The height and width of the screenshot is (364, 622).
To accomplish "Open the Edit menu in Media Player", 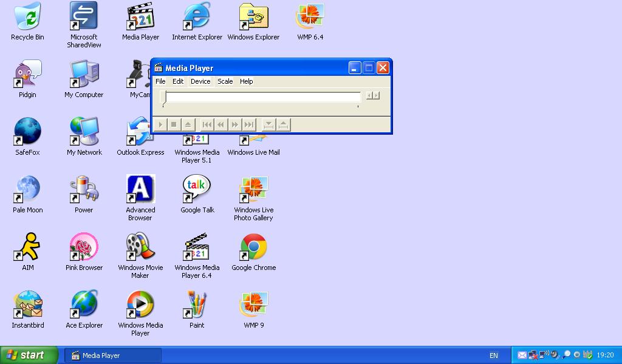I will [x=178, y=81].
